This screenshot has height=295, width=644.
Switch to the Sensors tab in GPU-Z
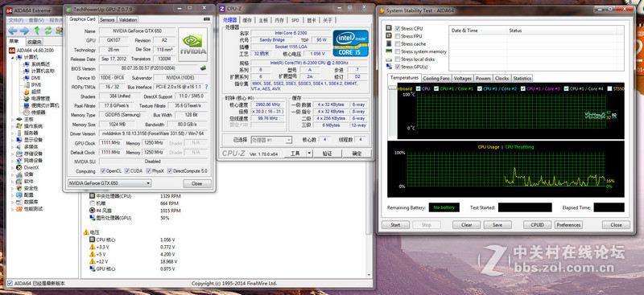coord(107,20)
